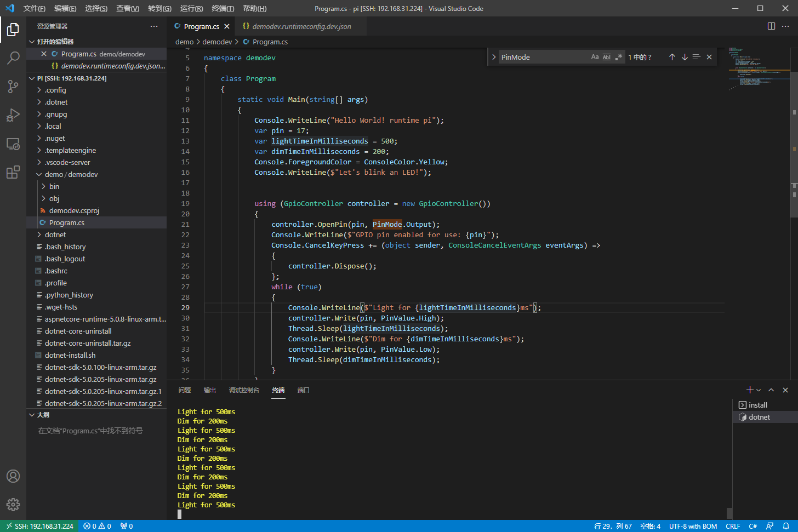This screenshot has width=798, height=532.
Task: Switch to demodev.runtimeconfig.dev.json tab
Action: point(301,26)
